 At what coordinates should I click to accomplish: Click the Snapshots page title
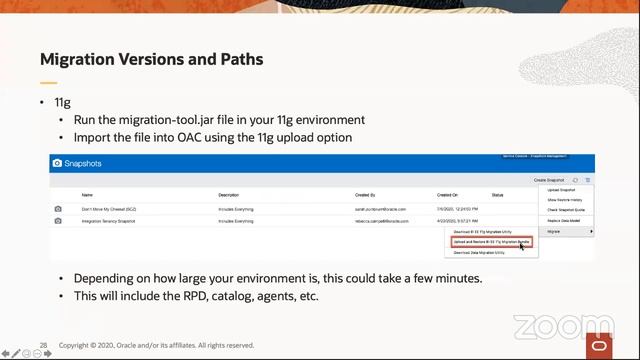click(x=83, y=164)
